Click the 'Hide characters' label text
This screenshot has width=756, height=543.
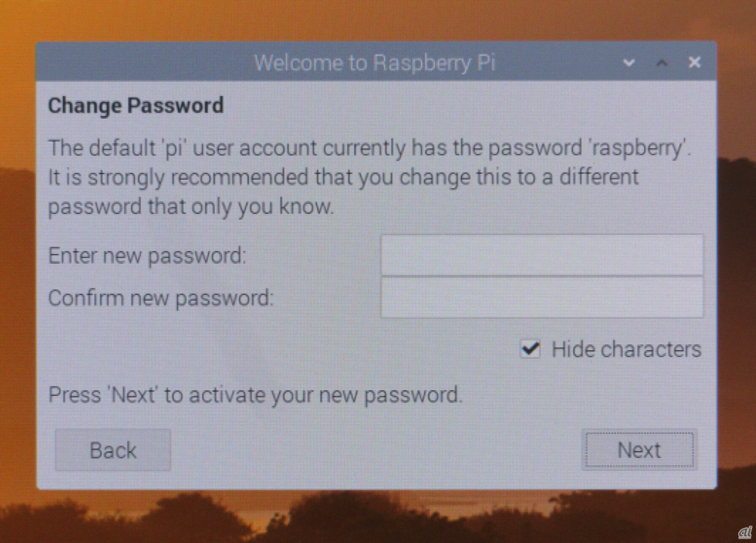627,349
